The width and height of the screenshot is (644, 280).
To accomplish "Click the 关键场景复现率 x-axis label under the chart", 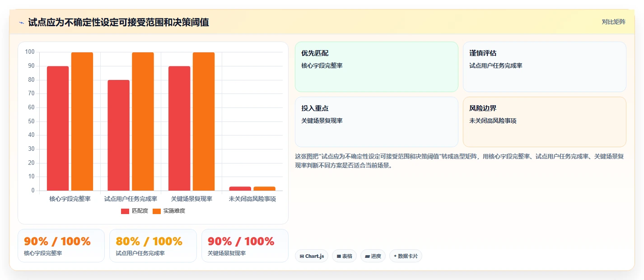I will coord(191,199).
